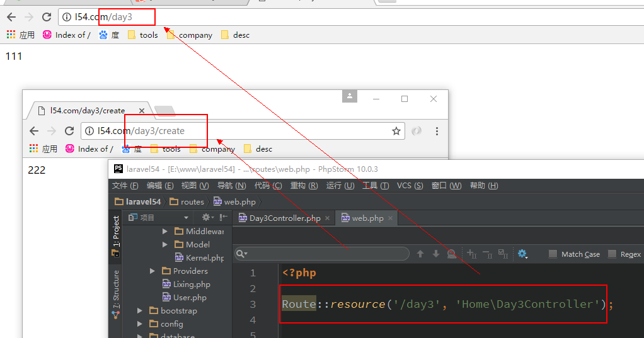The height and width of the screenshot is (338, 644).
Task: Expand the config folder node
Action: pos(140,324)
